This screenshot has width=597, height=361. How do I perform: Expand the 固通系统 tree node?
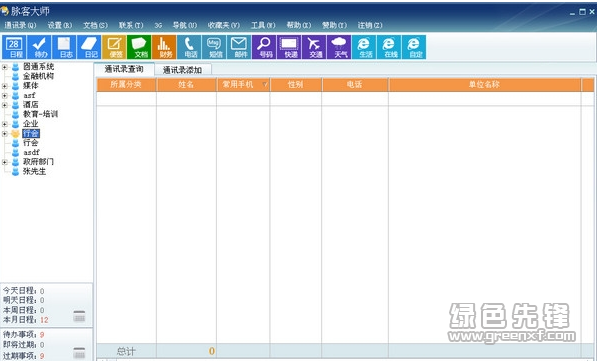pos(5,67)
